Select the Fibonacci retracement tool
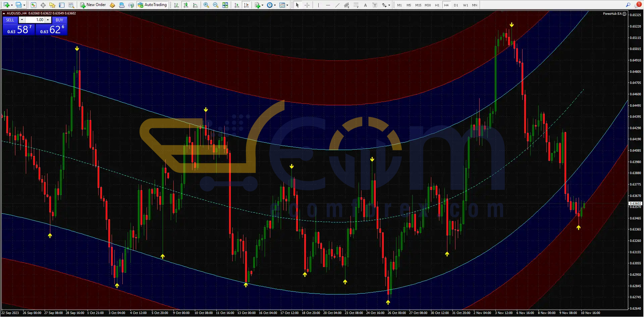Image resolution: width=644 pixels, height=317 pixels. click(x=356, y=5)
